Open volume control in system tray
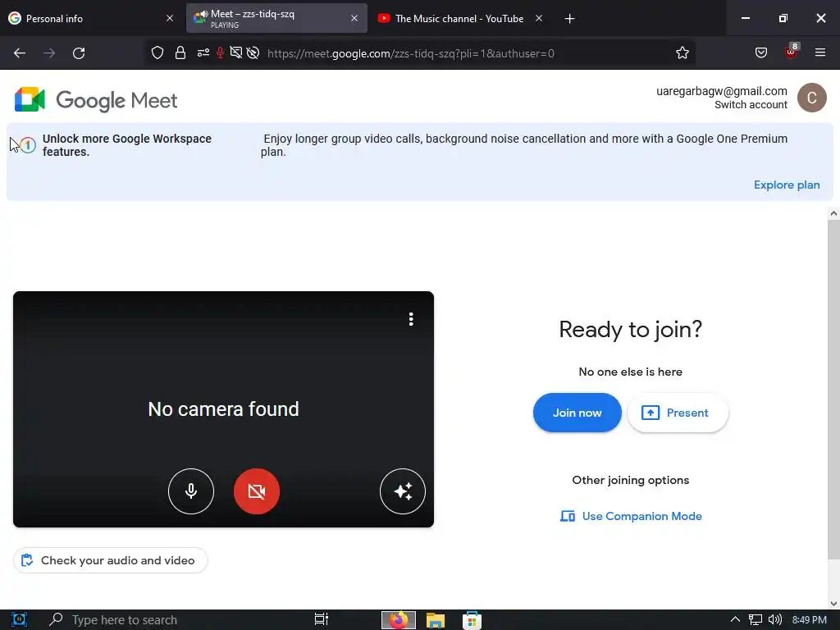840x630 pixels. 774,620
